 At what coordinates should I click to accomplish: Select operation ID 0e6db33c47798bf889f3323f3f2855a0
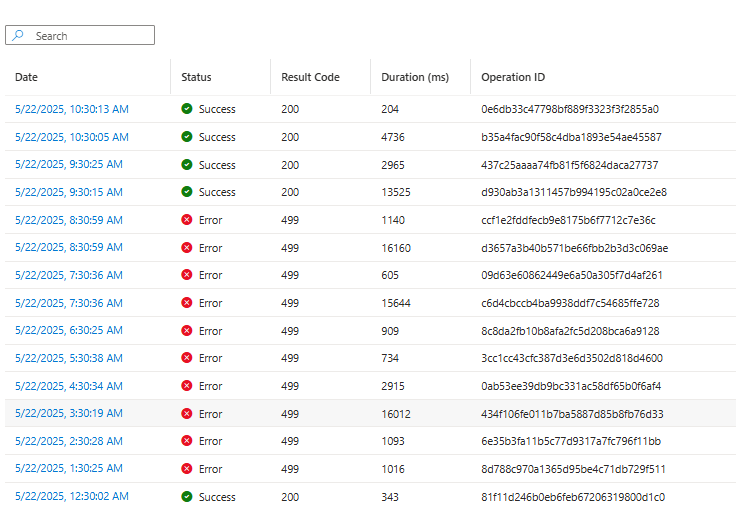click(570, 109)
